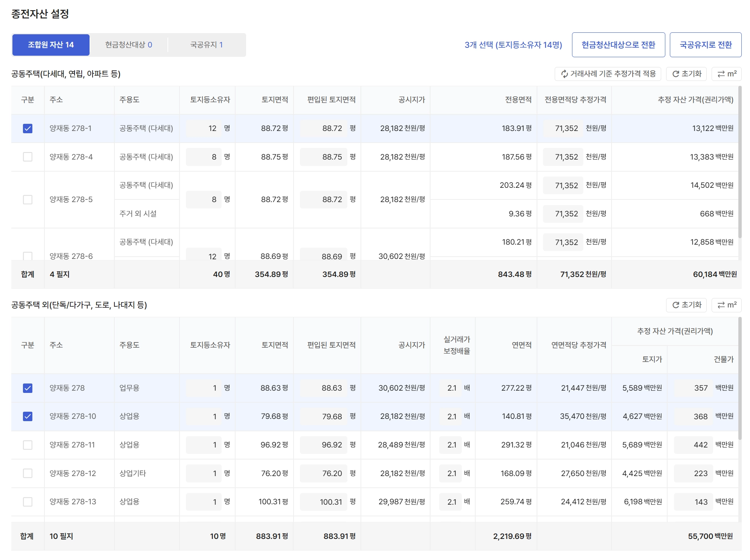Viewport: 750px width, 560px height.
Task: Select the 조합원 자산 14 tab
Action: [51, 45]
